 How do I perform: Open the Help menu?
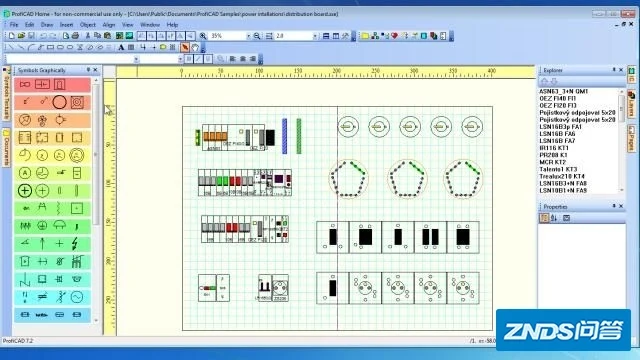pos(172,25)
